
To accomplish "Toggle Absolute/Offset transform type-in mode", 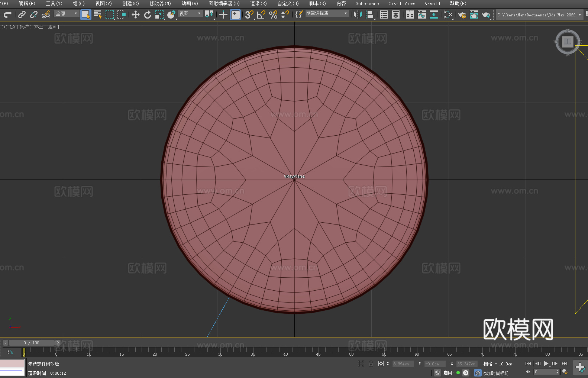I will point(381,364).
